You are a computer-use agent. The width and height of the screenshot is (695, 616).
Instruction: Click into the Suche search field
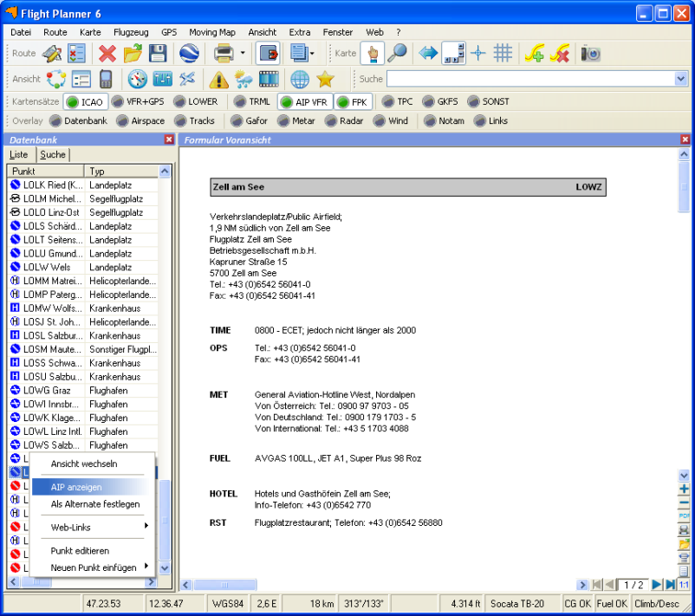click(530, 79)
